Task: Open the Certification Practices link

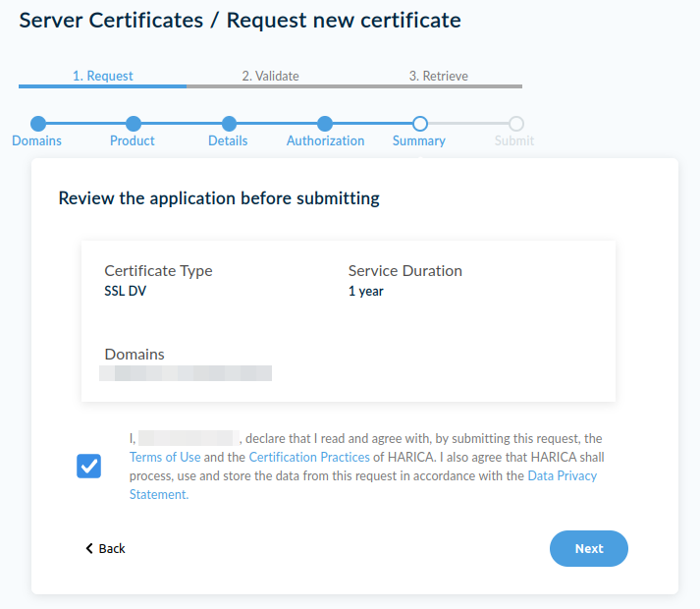Action: [308, 458]
